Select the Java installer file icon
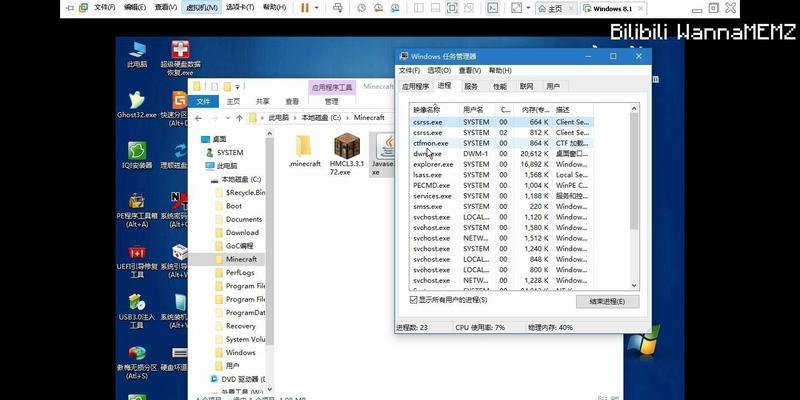This screenshot has height=400, width=800. pos(386,146)
